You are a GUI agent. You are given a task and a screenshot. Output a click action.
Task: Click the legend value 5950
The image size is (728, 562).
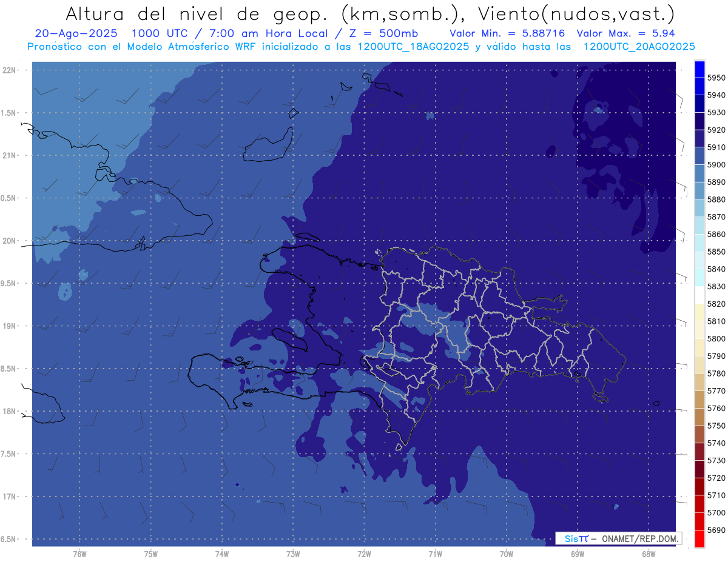point(716,78)
